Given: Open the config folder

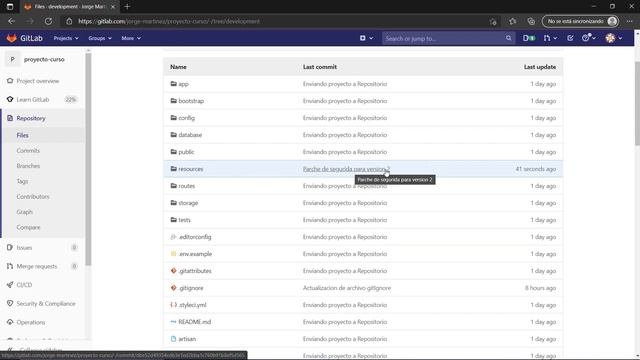Looking at the screenshot, I should [x=187, y=118].
